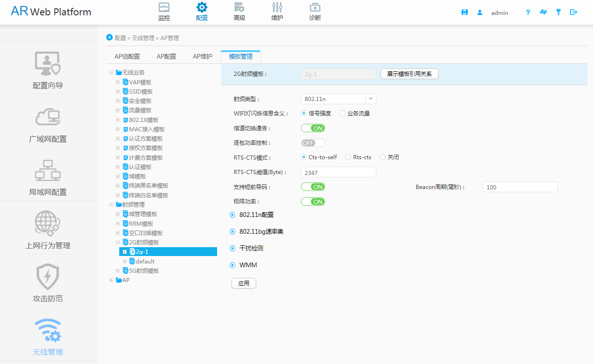Click 2G射频模板 name field
This screenshot has height=364, width=593.
338,74
